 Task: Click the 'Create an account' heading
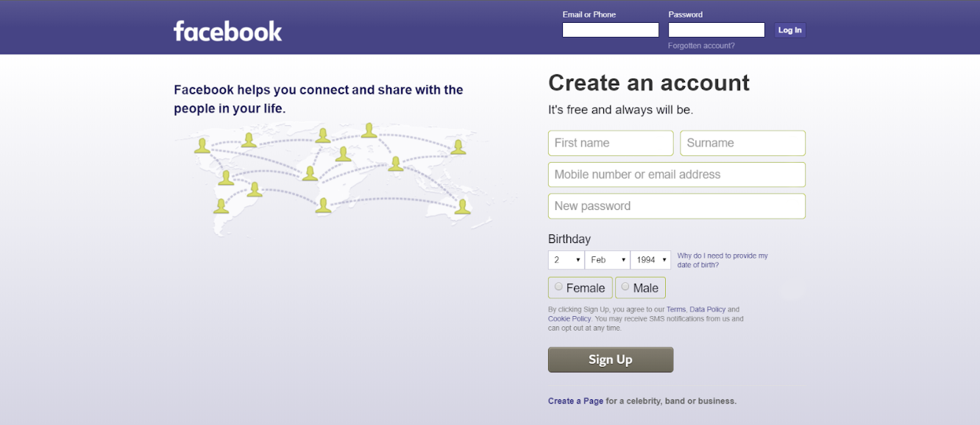[649, 82]
